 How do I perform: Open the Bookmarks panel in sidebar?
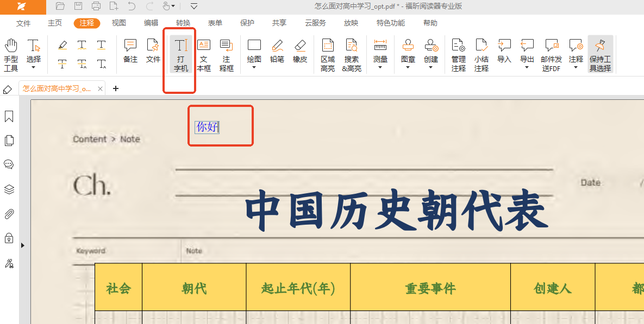9,117
